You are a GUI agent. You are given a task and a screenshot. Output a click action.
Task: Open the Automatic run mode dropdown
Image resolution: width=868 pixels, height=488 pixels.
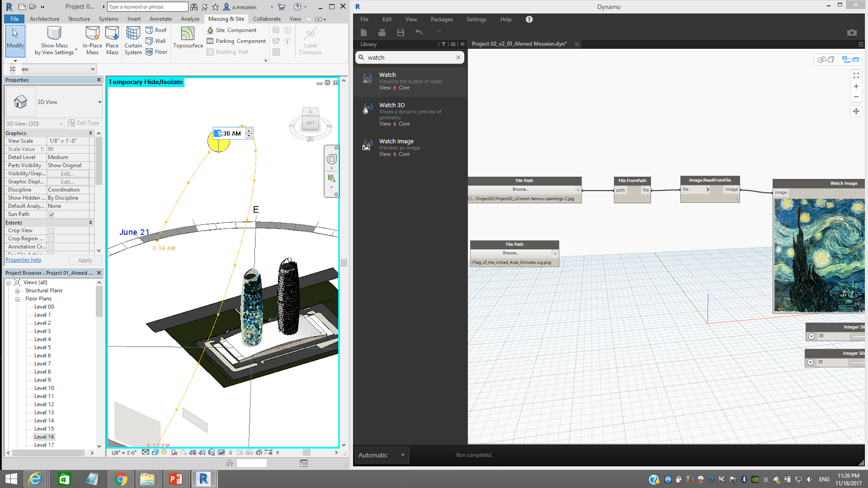click(x=403, y=455)
